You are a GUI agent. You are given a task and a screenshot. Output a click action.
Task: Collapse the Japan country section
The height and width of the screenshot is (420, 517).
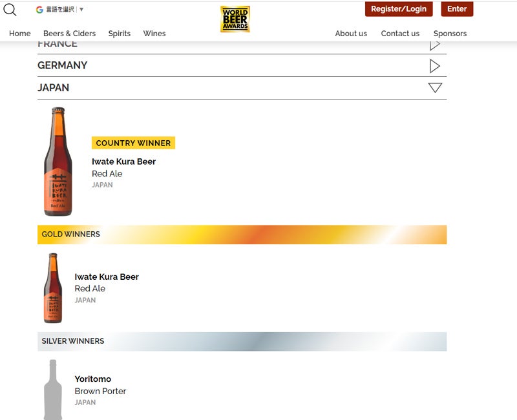[435, 88]
